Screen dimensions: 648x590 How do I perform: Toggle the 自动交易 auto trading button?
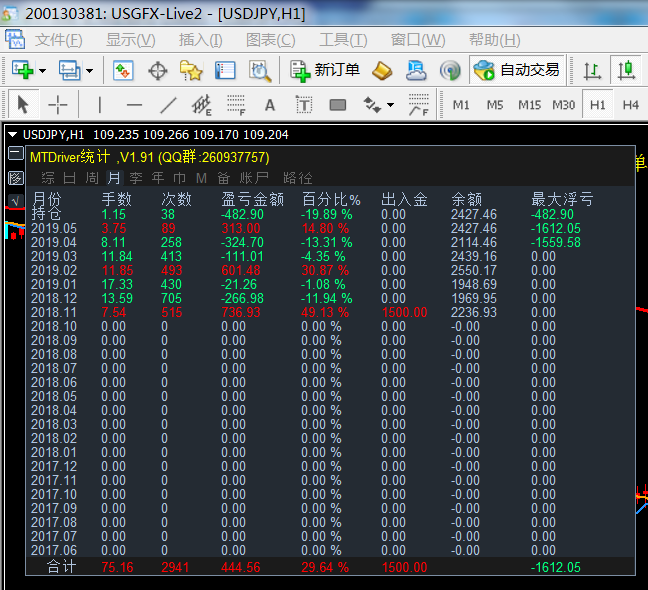point(517,70)
